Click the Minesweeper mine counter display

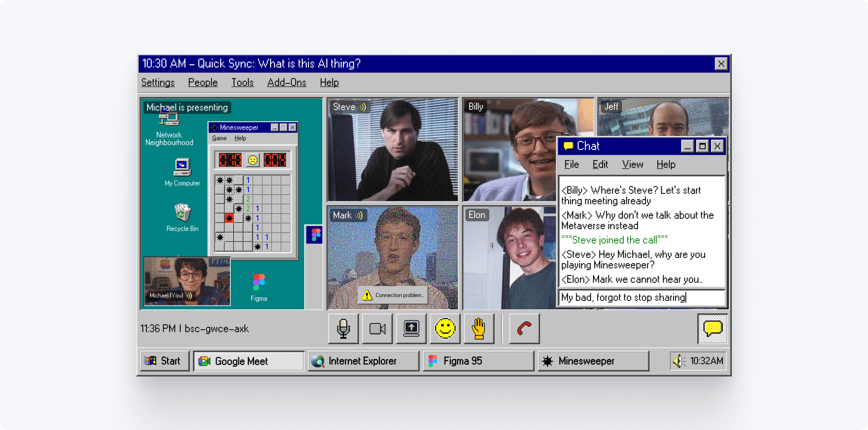click(x=230, y=160)
